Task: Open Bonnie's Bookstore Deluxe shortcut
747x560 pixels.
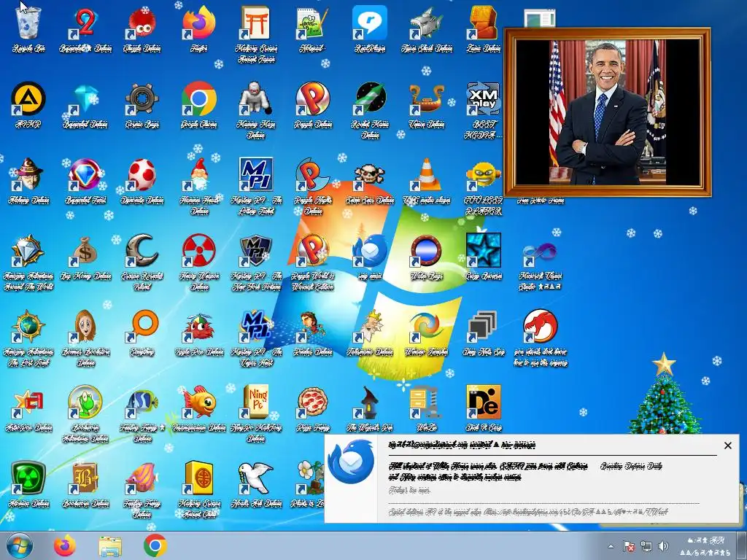Action: click(x=85, y=326)
